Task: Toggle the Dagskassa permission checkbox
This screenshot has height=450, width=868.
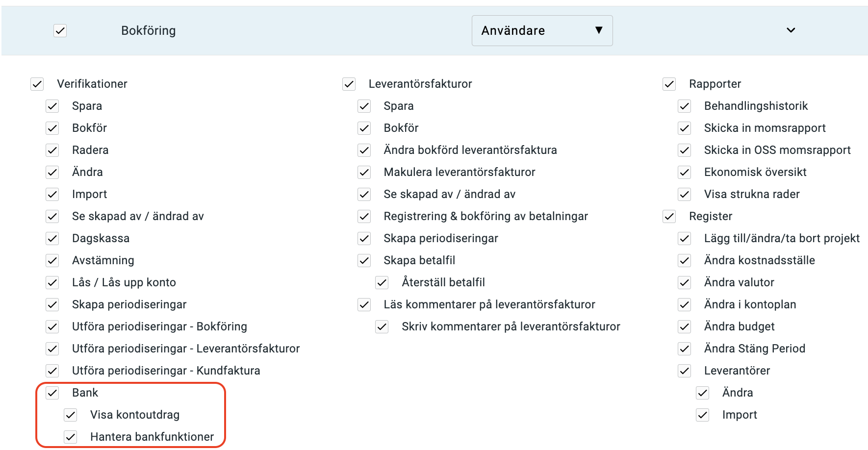Action: (x=52, y=238)
